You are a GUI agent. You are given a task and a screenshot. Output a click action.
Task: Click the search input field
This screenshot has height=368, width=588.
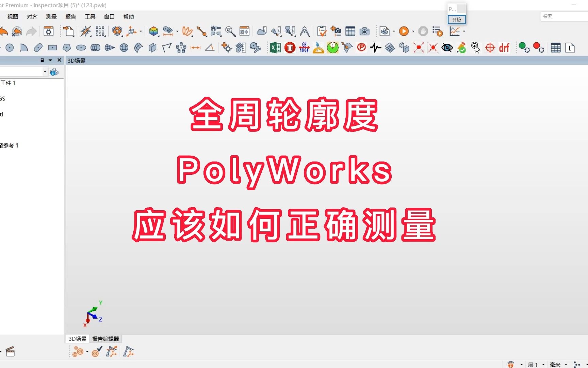pos(563,16)
